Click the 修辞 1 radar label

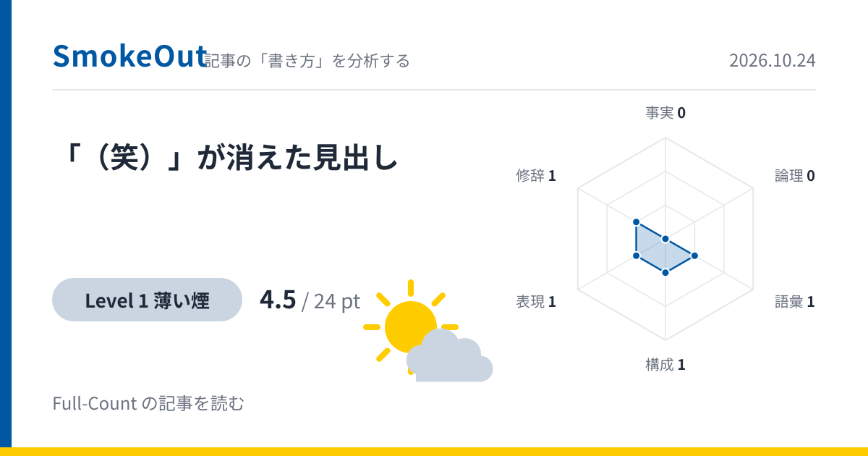[536, 176]
